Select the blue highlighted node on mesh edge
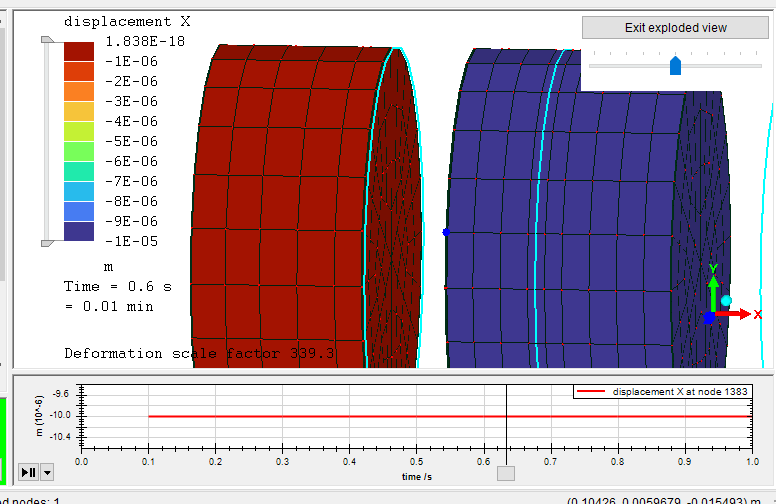The height and width of the screenshot is (504, 776). [446, 232]
